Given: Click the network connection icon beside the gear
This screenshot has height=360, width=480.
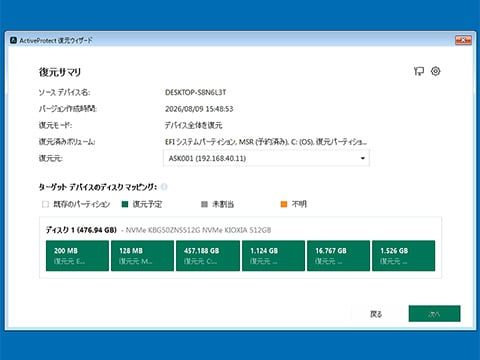Looking at the screenshot, I should point(419,71).
